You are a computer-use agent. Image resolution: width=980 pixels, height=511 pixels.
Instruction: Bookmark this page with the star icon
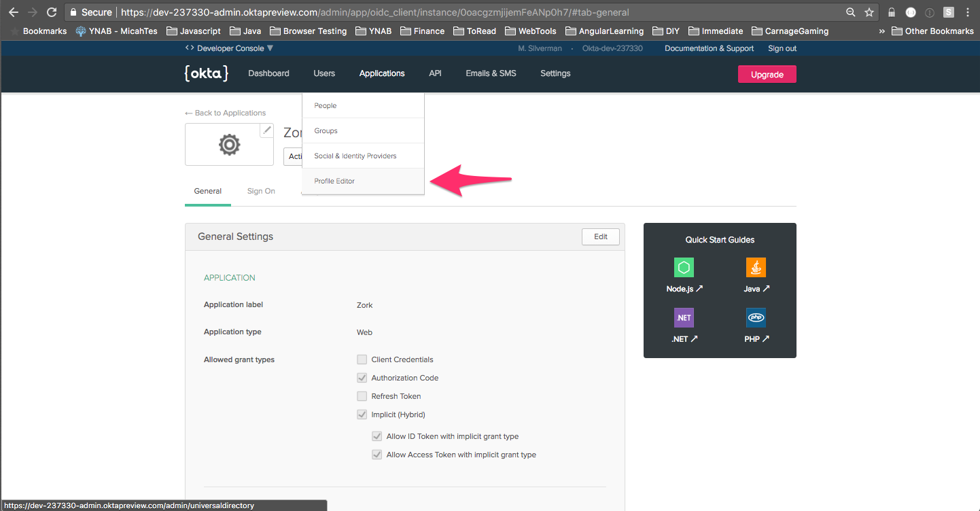869,12
